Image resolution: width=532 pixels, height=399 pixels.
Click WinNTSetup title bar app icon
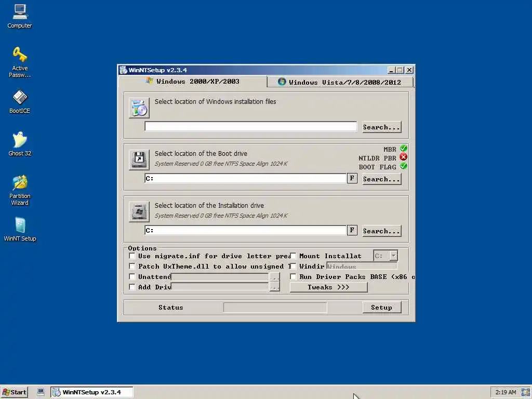[124, 70]
